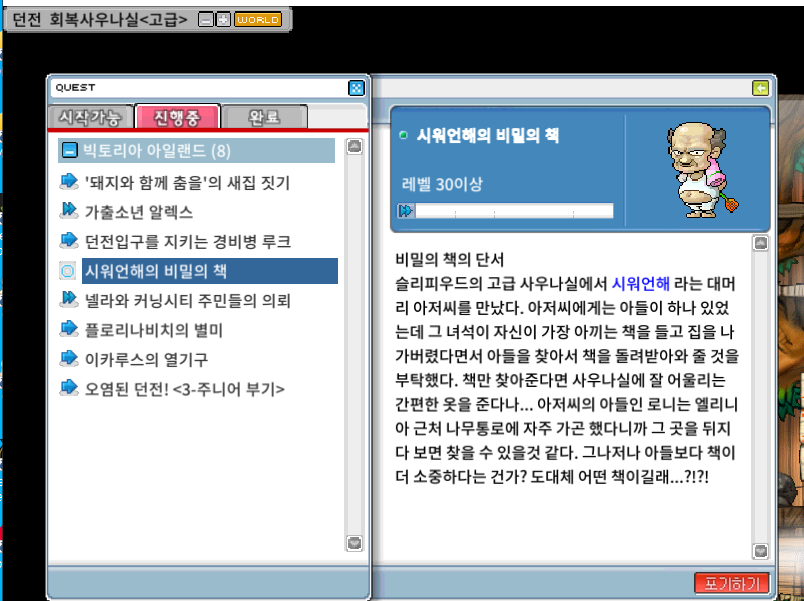Viewport: 804px width, 601px height.
Task: Click the blue 시워언해 link in description
Action: click(x=641, y=283)
